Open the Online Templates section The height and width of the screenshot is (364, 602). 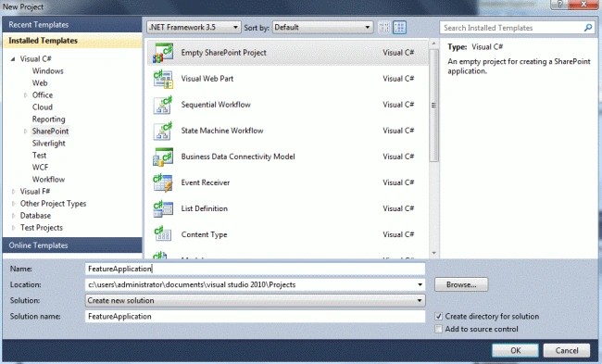coord(72,245)
